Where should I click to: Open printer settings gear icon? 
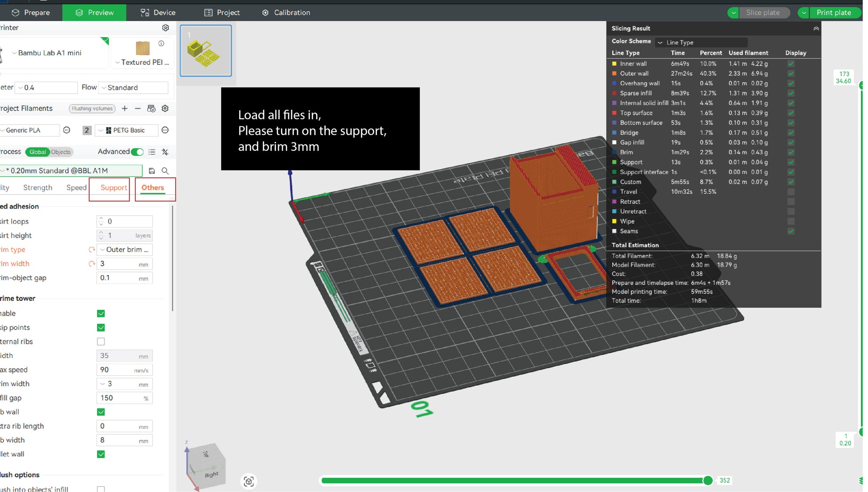tap(165, 28)
